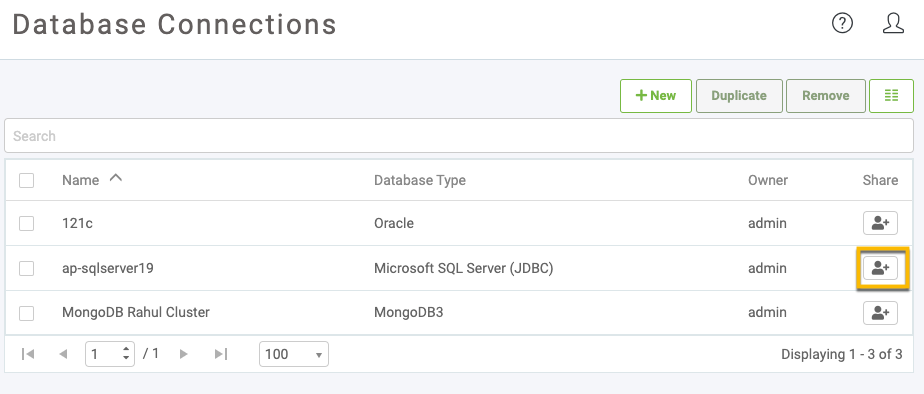Check the 121c row checkbox
Viewport: 924px width, 394px height.
pos(27,223)
